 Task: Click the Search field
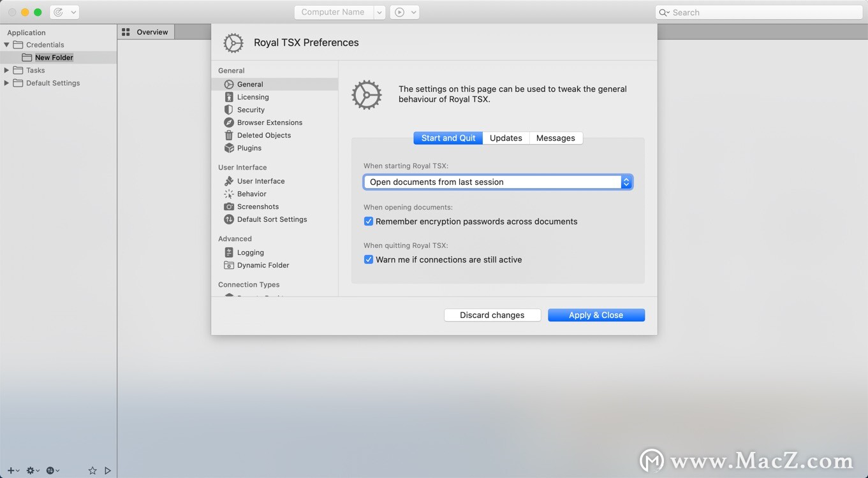(x=759, y=12)
